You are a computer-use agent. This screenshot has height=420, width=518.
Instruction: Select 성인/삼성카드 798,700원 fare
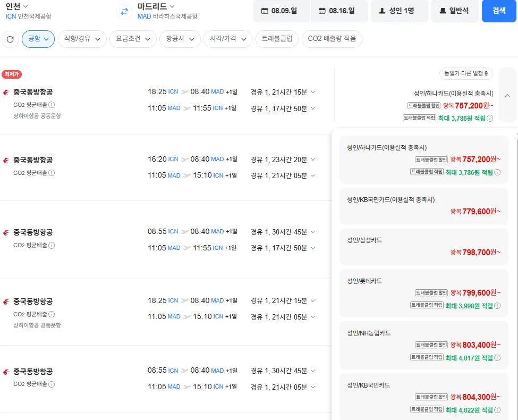[x=424, y=247]
